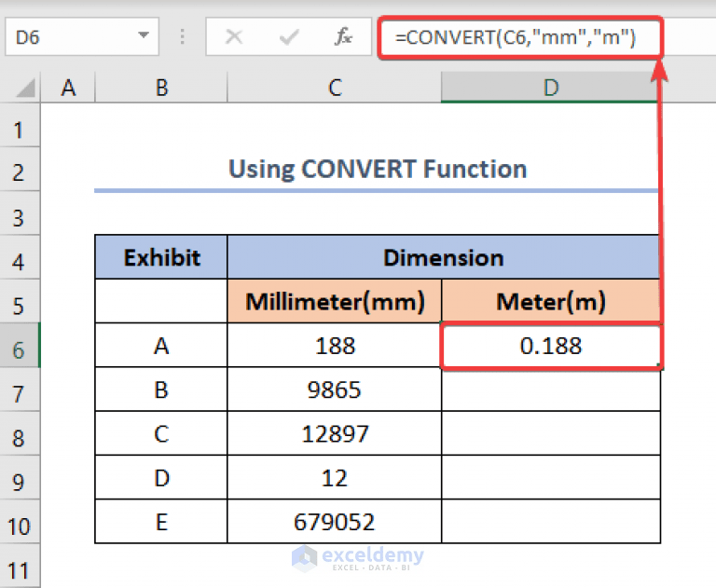The height and width of the screenshot is (588, 716).
Task: Select row 3 header
Action: [x=20, y=213]
